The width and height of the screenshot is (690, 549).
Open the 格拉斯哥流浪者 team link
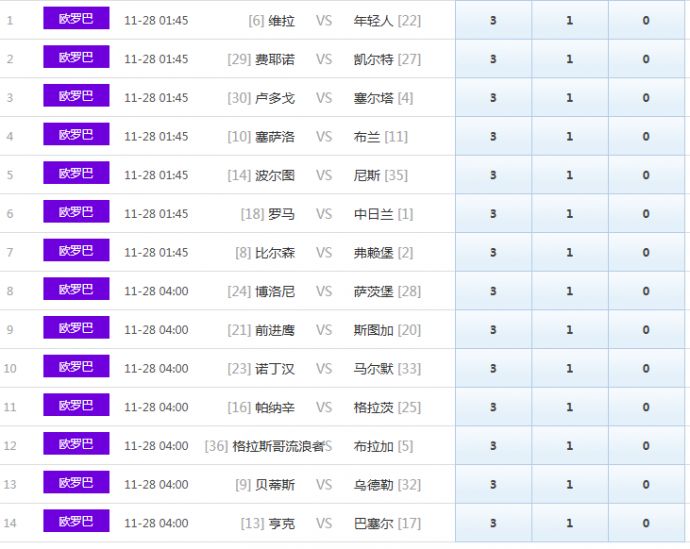[x=278, y=446]
